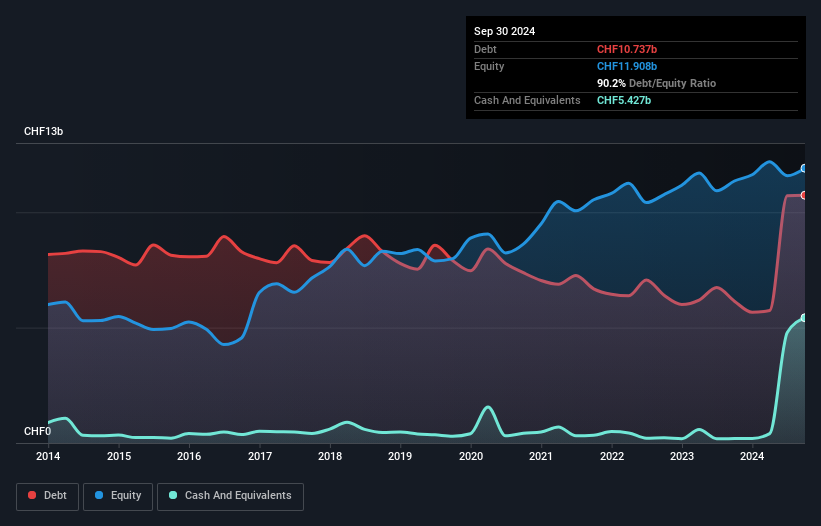Screen dimensions: 821x526
Task: Click the CHF0 y-axis label
Action: 37,431
